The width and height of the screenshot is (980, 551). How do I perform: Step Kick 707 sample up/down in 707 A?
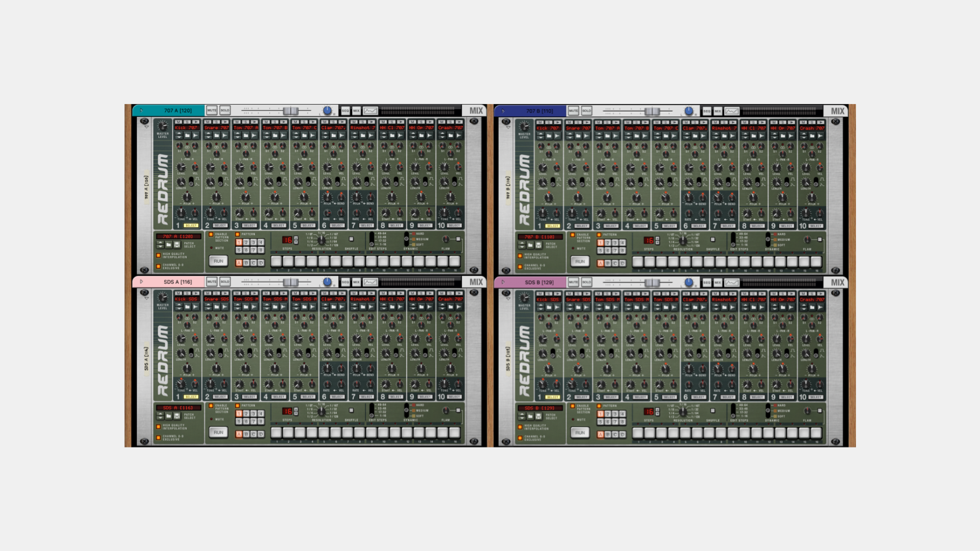[x=179, y=136]
